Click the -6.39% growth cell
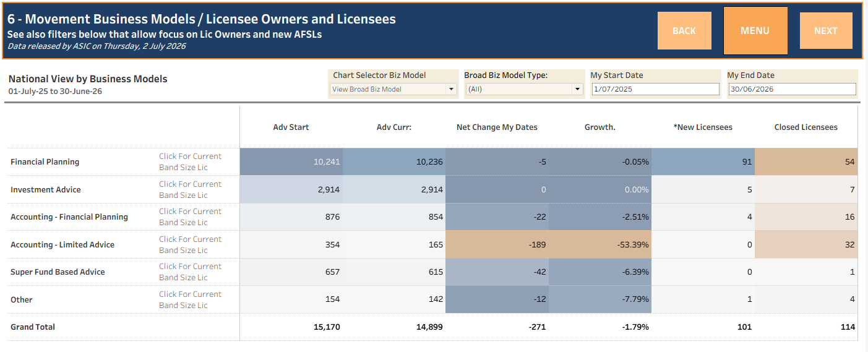Viewport: 868px width, 352px height. point(600,272)
